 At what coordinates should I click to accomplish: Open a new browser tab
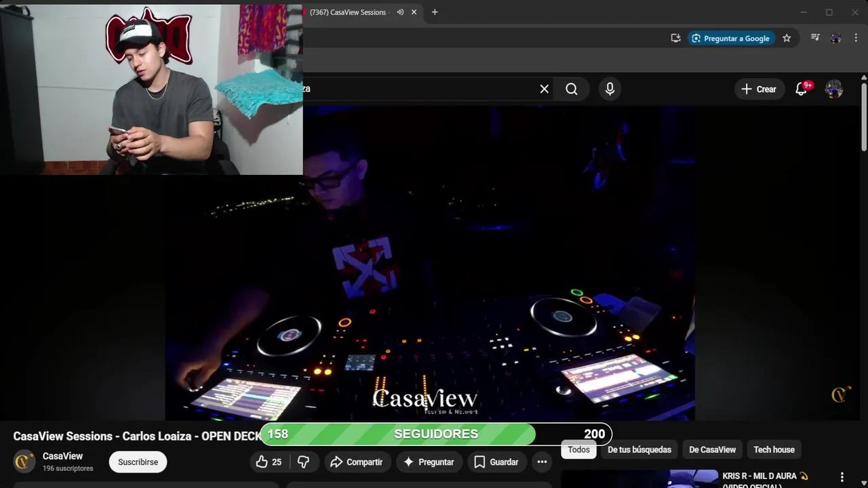point(435,12)
